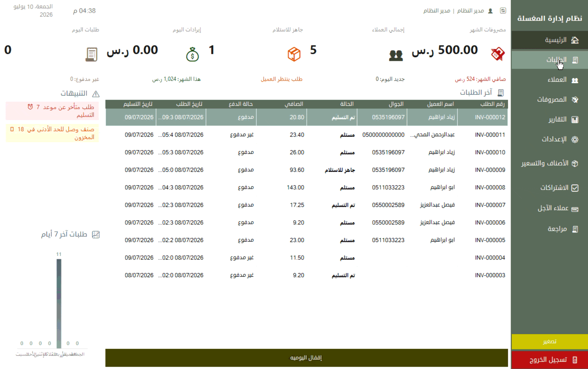Click تسجيل الخروج logout button
The image size is (588, 369).
click(549, 360)
